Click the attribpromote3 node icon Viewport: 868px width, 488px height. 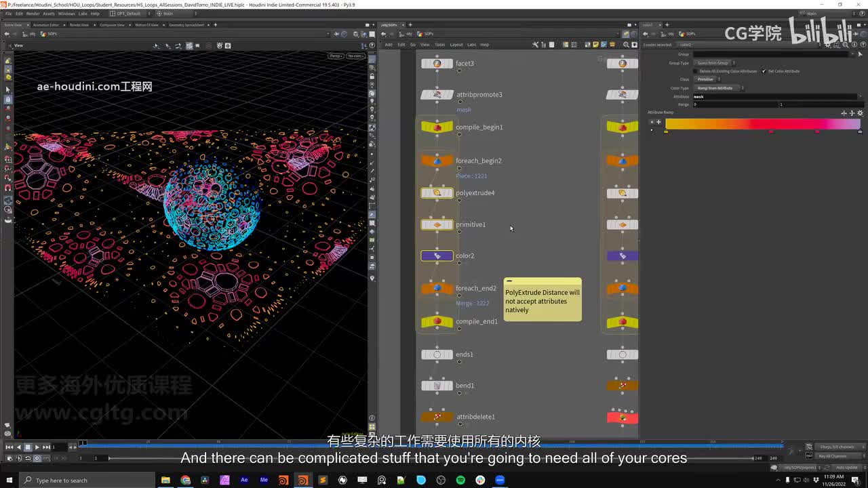(x=437, y=95)
